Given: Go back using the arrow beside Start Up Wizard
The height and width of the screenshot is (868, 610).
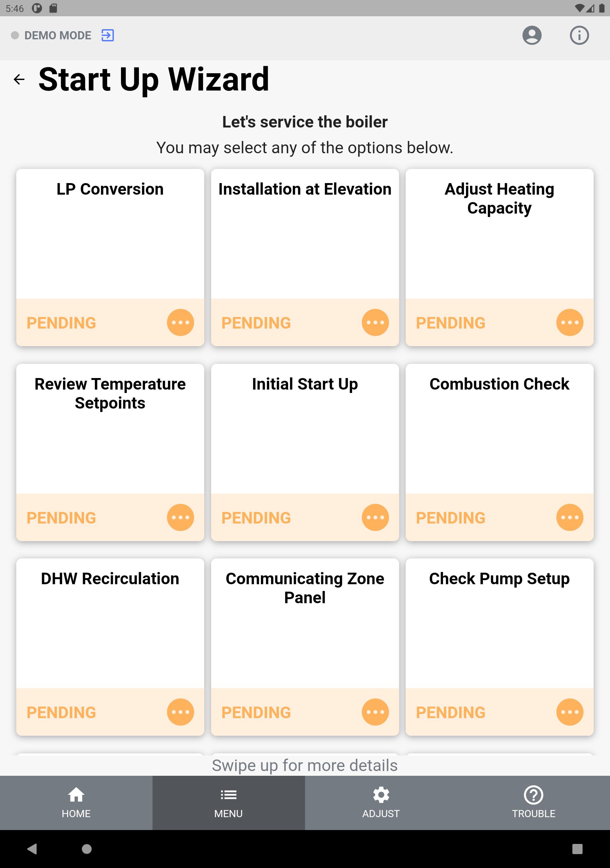Looking at the screenshot, I should (x=19, y=79).
